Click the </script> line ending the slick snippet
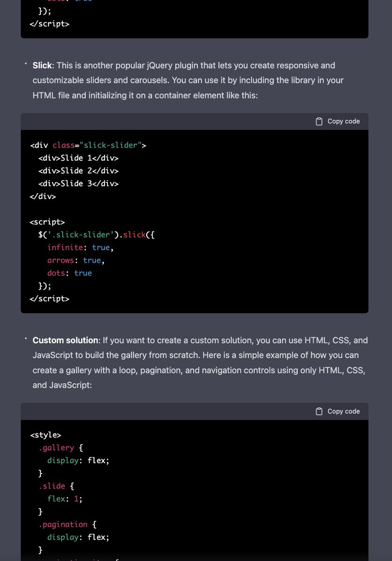The width and height of the screenshot is (392, 561). (x=50, y=298)
